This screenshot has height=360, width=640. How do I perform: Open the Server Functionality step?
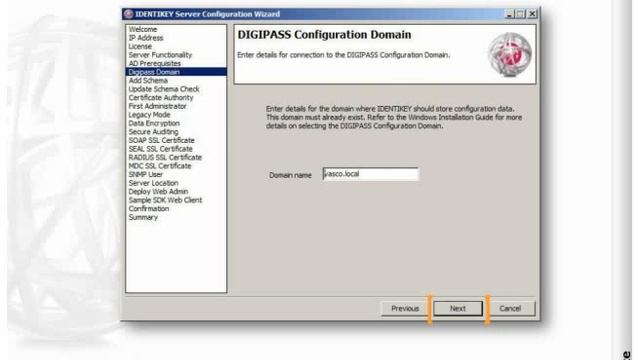pos(160,55)
